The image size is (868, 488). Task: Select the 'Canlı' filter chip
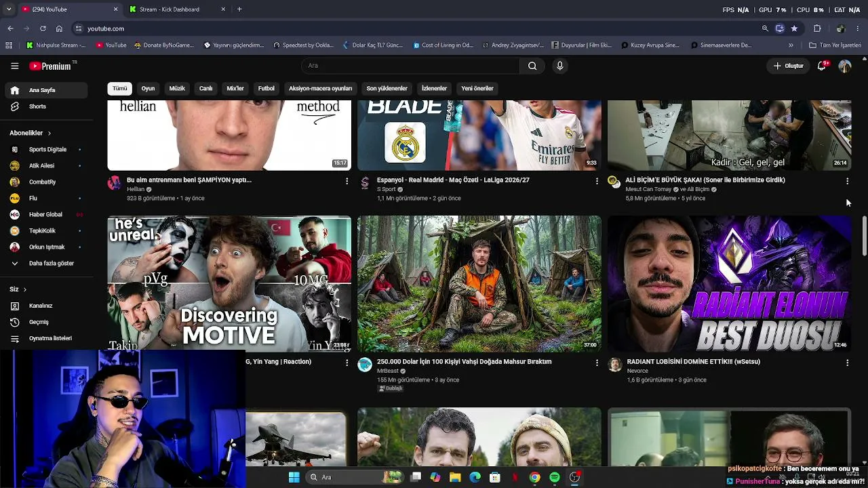(x=206, y=89)
